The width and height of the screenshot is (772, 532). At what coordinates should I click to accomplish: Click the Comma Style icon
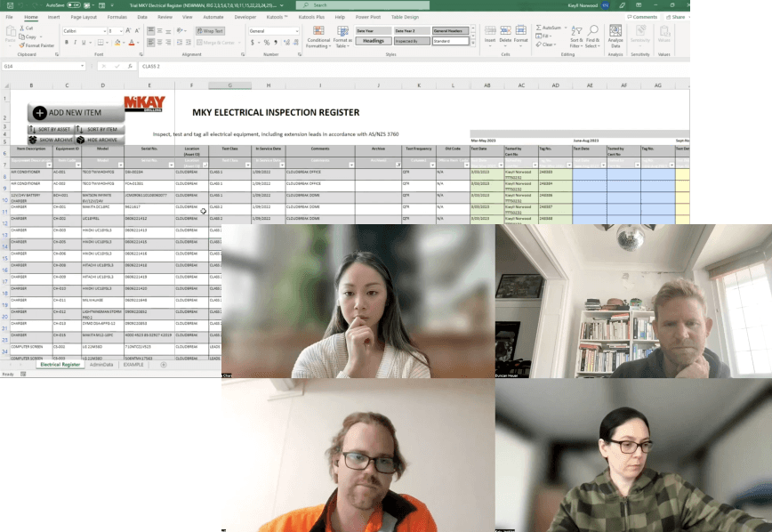click(275, 43)
